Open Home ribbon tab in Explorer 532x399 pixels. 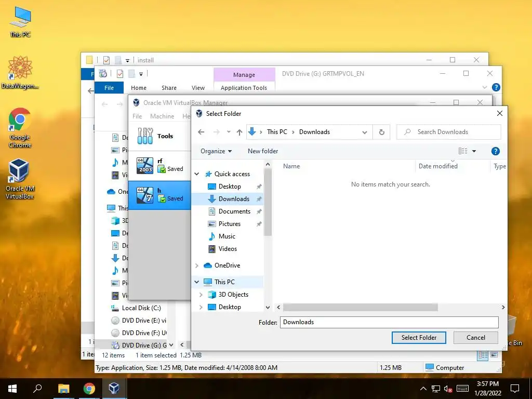(x=138, y=88)
